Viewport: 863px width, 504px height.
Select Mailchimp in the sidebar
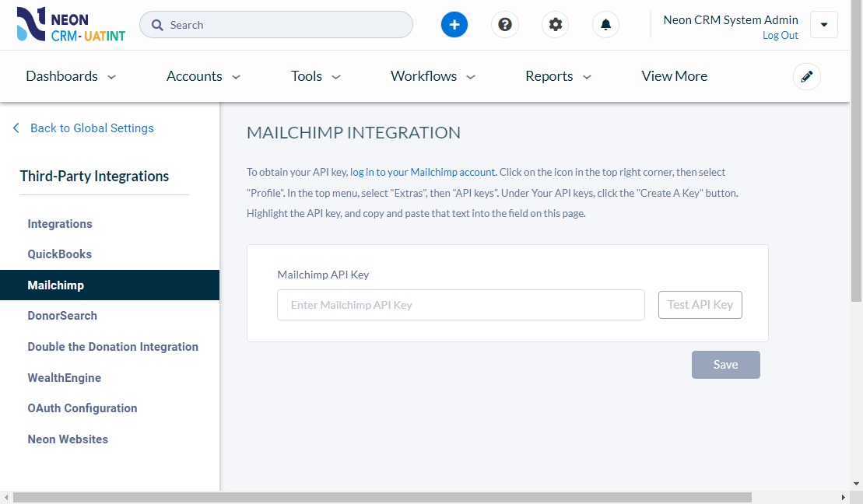pos(110,285)
